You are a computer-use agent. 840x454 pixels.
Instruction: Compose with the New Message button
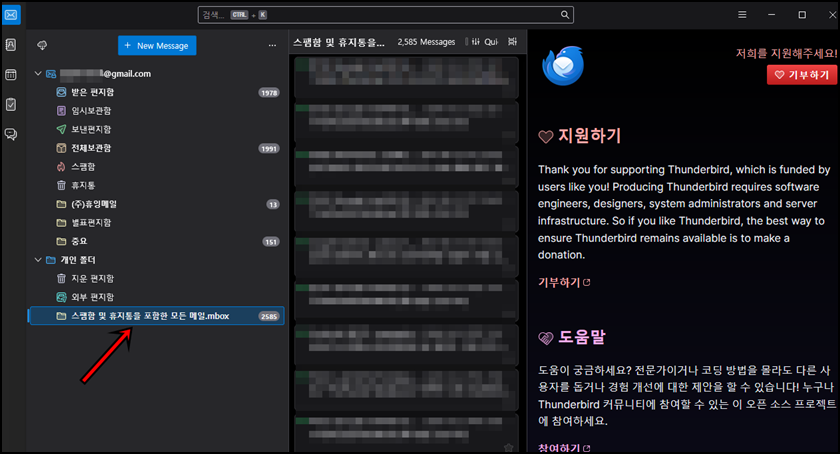tap(157, 46)
